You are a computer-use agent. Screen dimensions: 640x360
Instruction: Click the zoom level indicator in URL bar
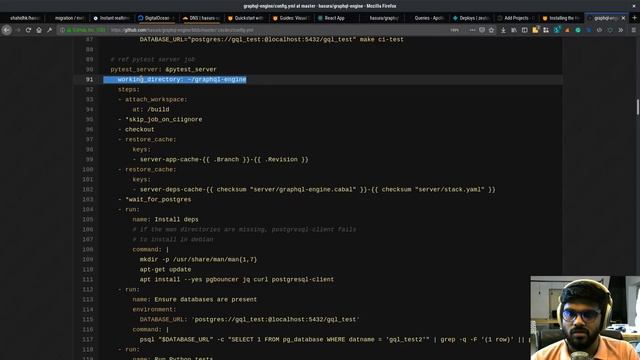tap(454, 30)
